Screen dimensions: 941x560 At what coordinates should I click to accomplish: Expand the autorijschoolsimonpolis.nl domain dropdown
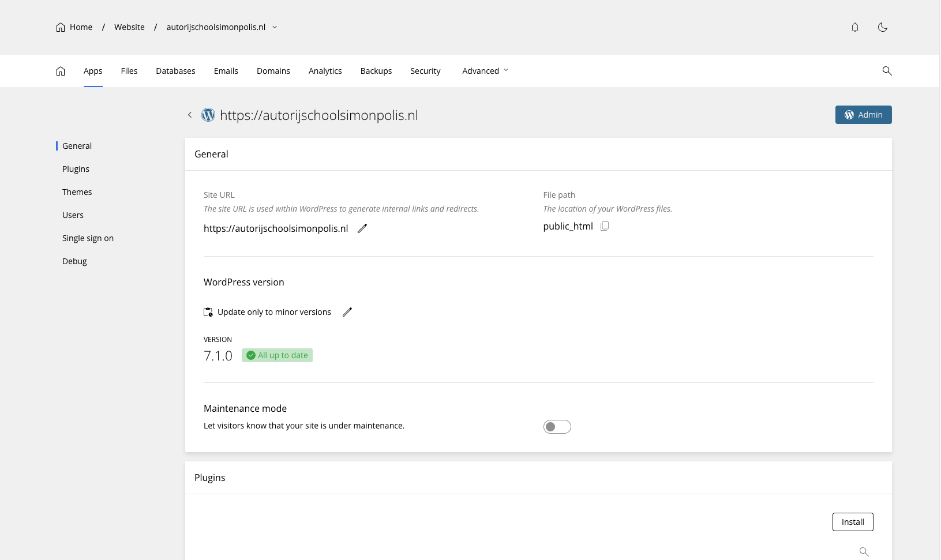coord(275,27)
